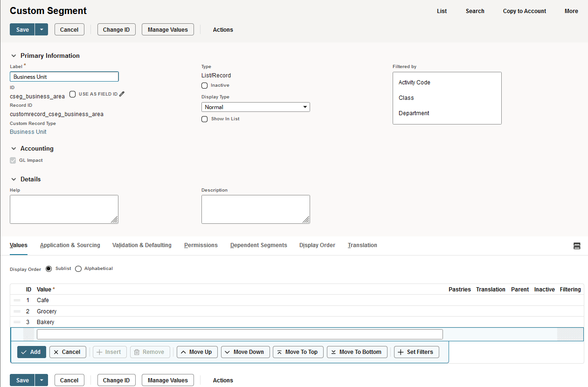Click the Pastries column header
588x387 pixels.
(460, 290)
